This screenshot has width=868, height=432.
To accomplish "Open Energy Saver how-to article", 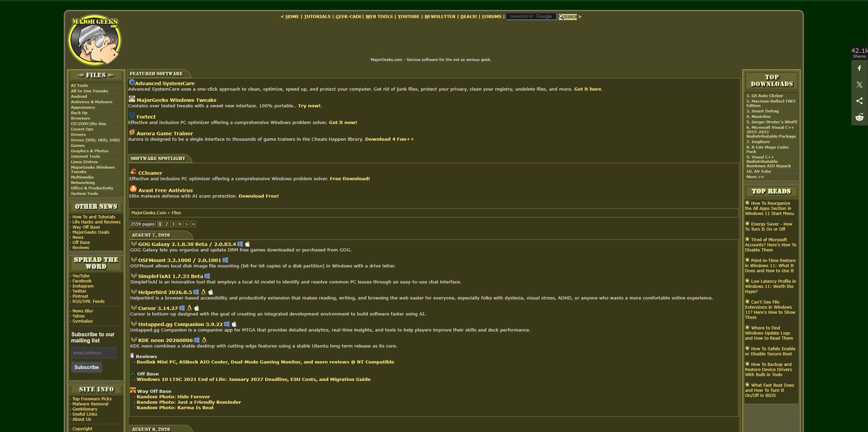I will point(768,227).
